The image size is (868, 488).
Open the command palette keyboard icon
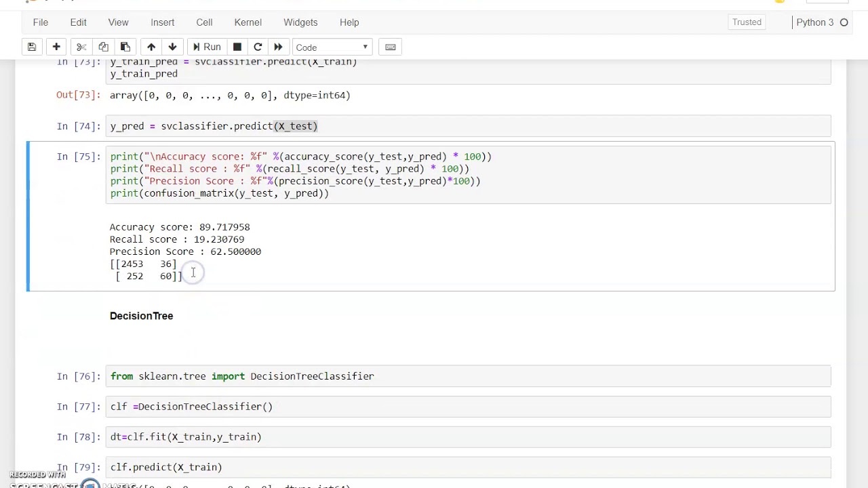pos(391,47)
